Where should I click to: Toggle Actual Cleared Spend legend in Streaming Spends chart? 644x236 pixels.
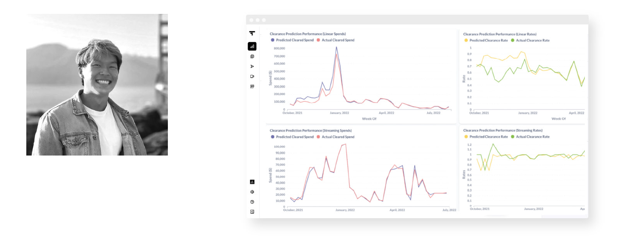coord(335,137)
